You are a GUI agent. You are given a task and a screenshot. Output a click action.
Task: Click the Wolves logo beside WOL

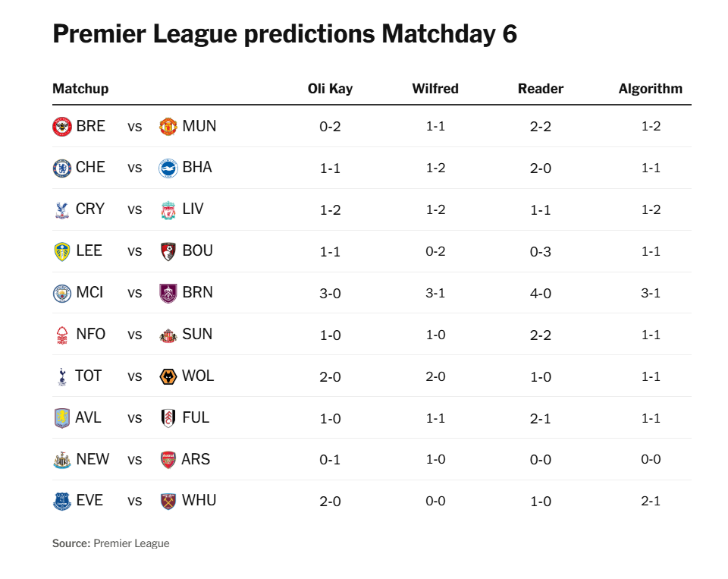(x=168, y=377)
